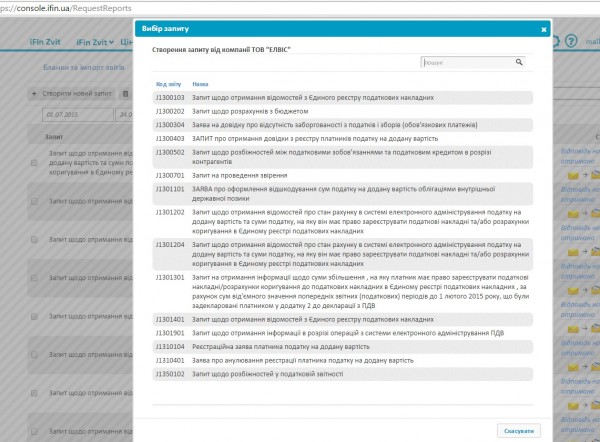Select J1310401 Заява про анулювання реєстрації
This screenshot has width=600, height=442.
point(342,360)
